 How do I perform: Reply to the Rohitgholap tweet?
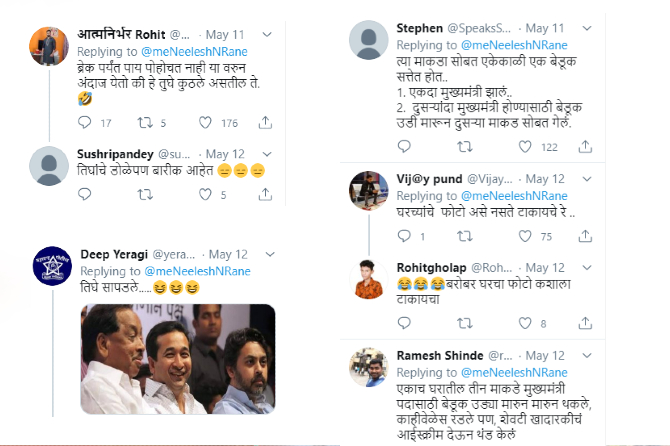point(404,323)
